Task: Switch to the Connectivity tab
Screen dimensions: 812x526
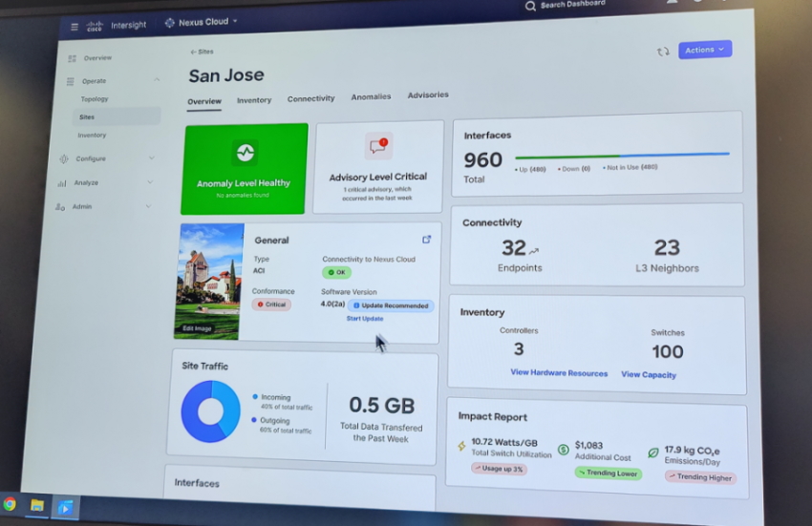Action: point(310,98)
